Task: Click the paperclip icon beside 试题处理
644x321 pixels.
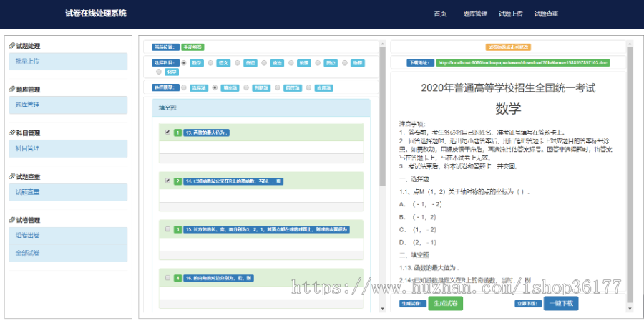Action: pos(12,46)
